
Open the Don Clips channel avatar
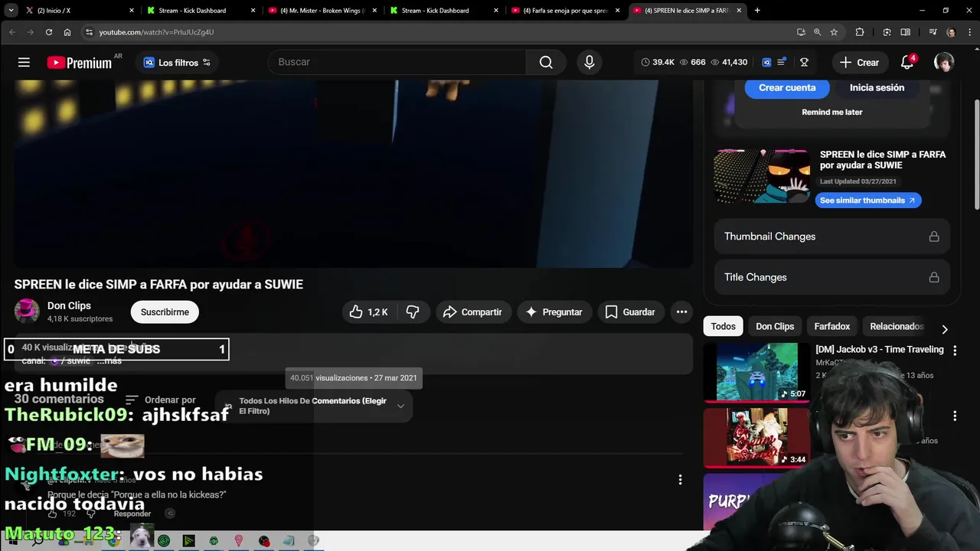pyautogui.click(x=27, y=311)
